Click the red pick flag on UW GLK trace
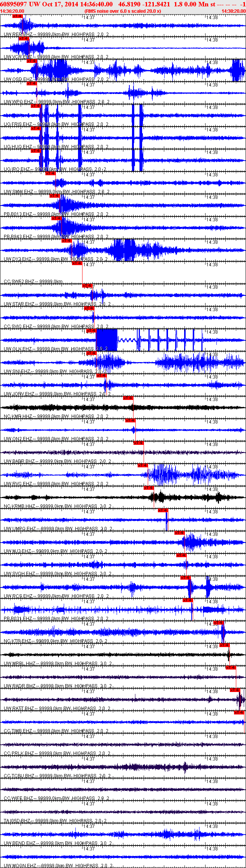The height and width of the screenshot is (868, 246). pyautogui.click(x=91, y=331)
